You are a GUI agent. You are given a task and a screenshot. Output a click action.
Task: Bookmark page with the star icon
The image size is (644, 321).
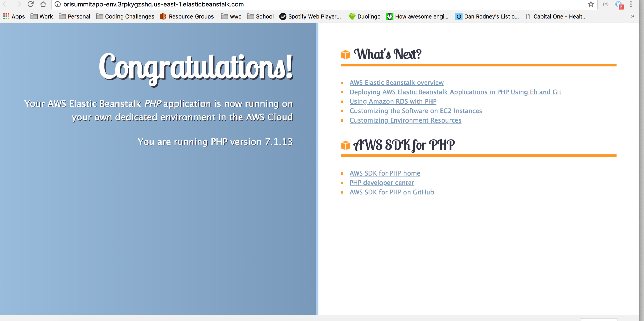point(591,4)
